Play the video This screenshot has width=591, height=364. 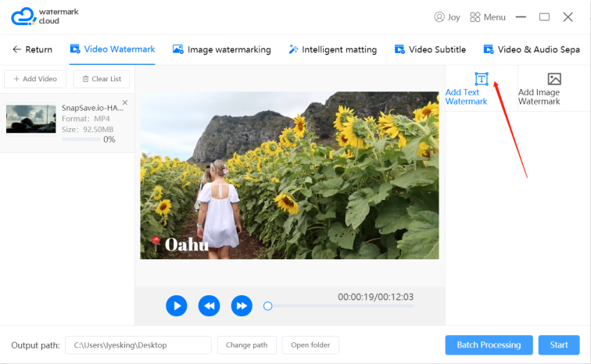[177, 305]
